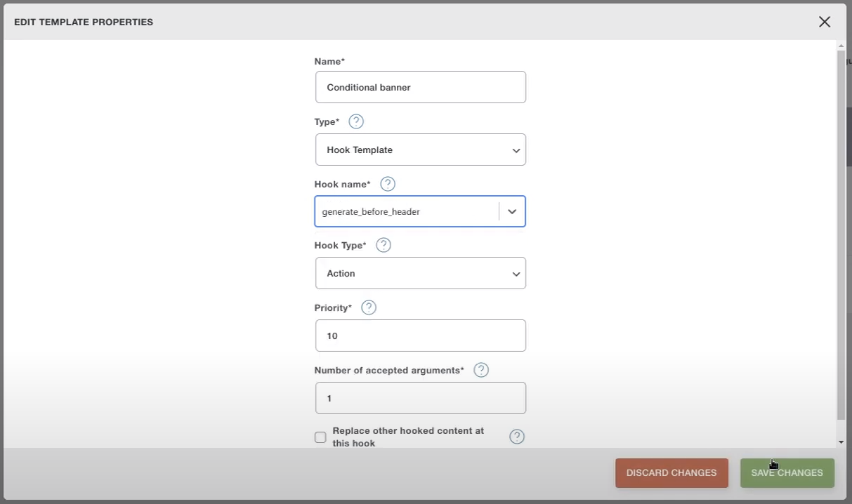Click the Priority help icon
852x504 pixels.
pos(367,307)
